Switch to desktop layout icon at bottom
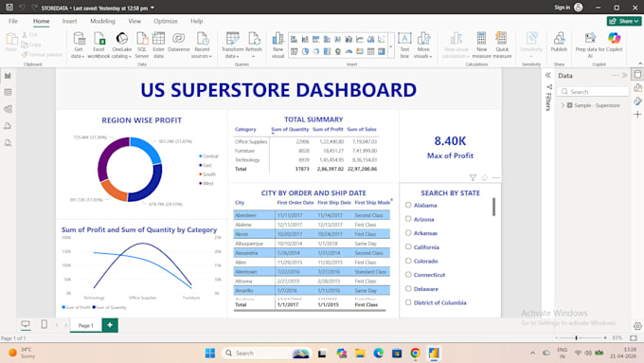 coord(26,324)
